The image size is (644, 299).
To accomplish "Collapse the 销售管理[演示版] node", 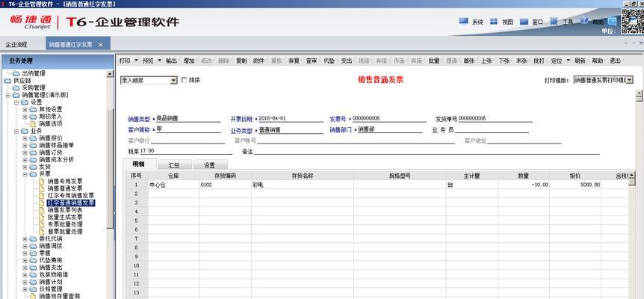I will (7, 95).
